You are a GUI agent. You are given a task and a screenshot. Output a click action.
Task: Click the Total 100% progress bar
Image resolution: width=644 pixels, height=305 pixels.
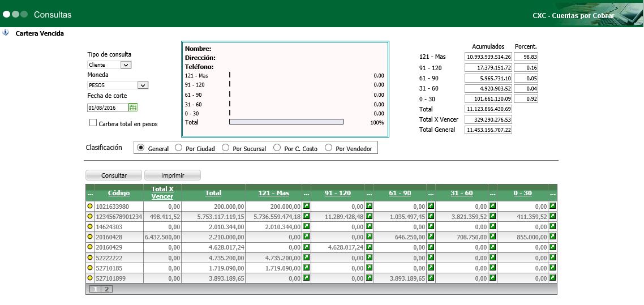[286, 122]
